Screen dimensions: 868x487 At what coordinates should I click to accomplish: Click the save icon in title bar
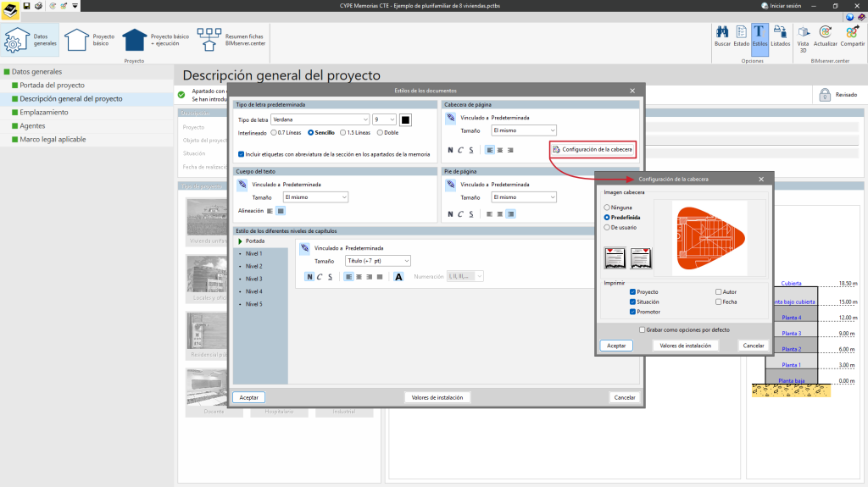26,6
